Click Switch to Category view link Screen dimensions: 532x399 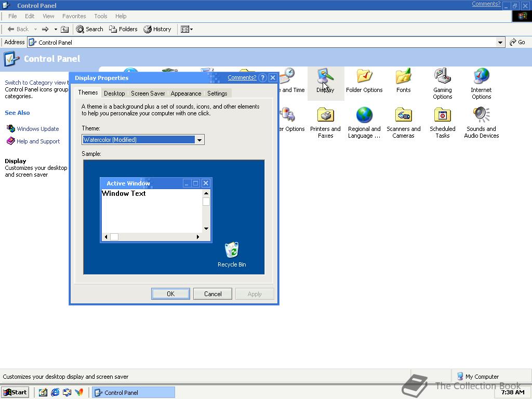coord(35,83)
